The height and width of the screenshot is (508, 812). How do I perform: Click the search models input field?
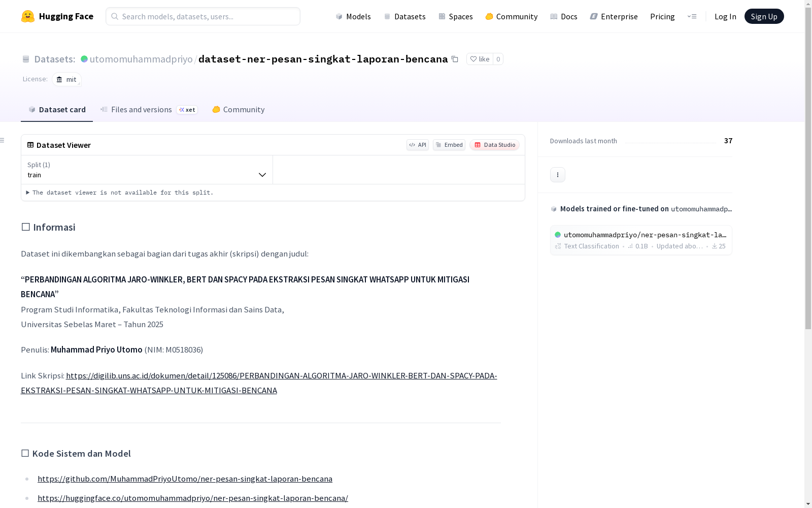click(203, 16)
